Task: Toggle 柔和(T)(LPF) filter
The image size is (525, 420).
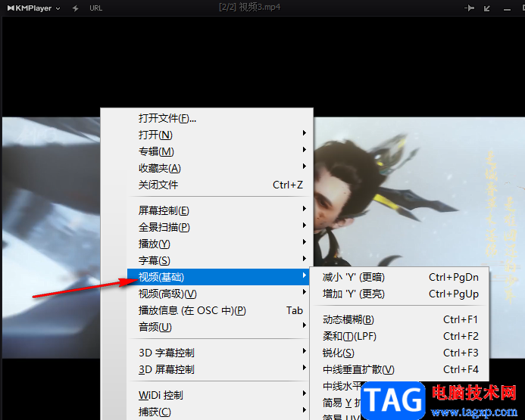Action: click(400, 337)
